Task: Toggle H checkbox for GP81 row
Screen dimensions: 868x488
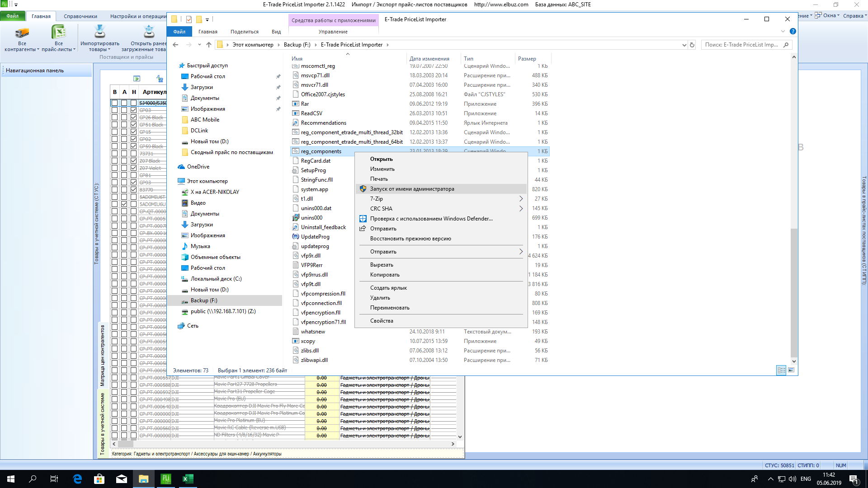Action: coord(133,175)
